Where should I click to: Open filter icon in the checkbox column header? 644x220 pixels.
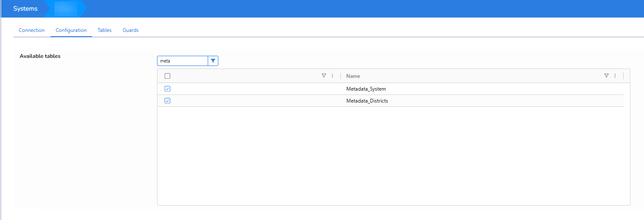coord(324,76)
